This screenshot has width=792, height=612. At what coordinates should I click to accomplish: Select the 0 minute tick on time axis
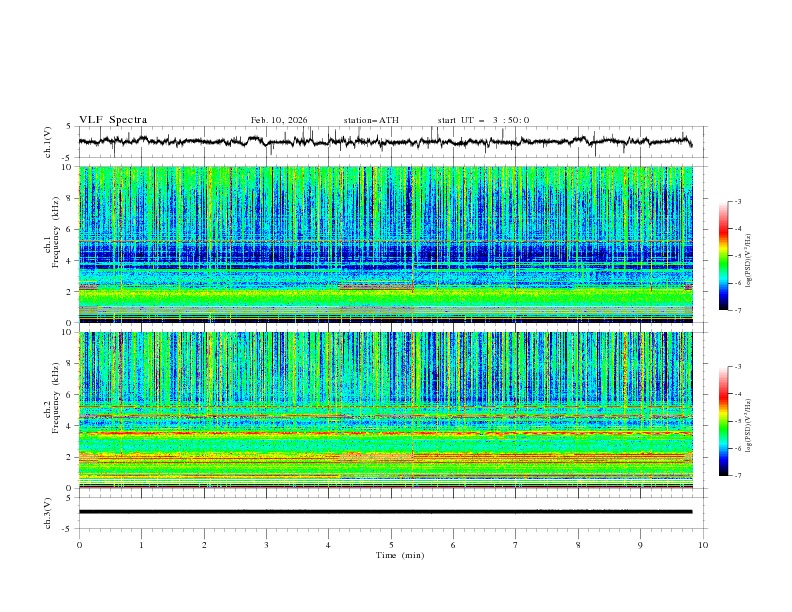point(79,545)
